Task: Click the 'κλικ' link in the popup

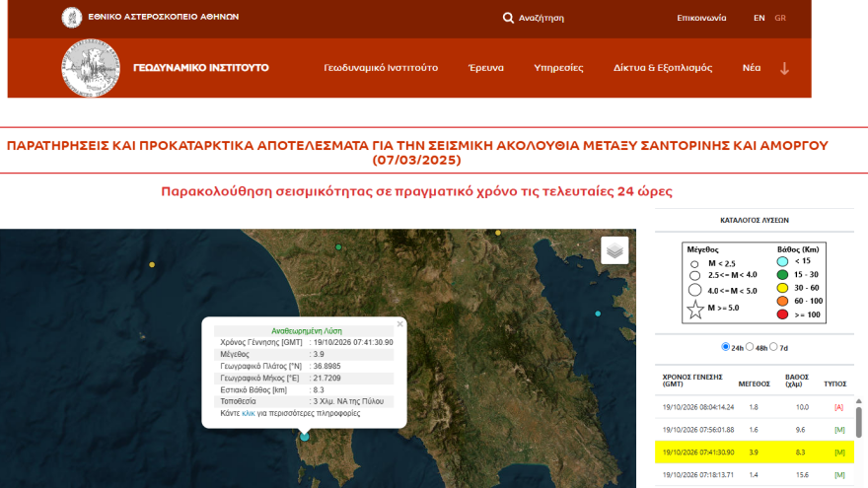Action: 249,413
